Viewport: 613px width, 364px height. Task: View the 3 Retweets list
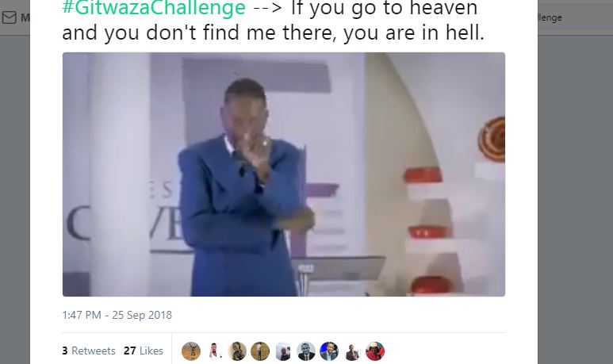[89, 351]
